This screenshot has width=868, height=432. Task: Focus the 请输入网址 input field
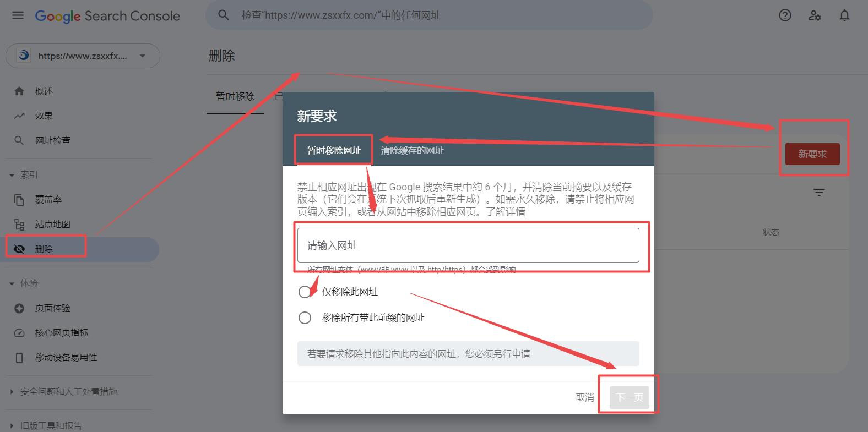[468, 245]
